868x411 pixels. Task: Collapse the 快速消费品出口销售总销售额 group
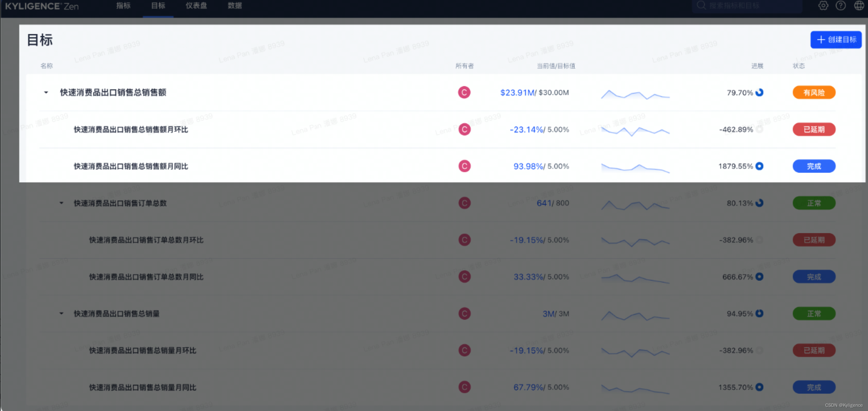(x=46, y=92)
